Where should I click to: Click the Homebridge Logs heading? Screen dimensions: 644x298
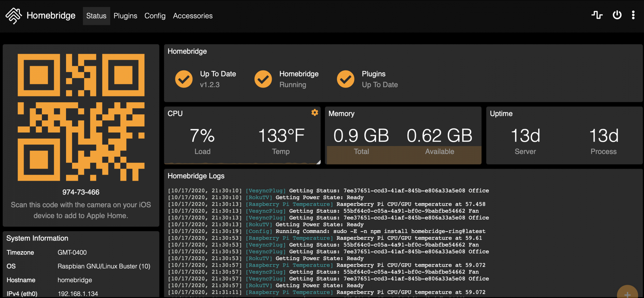(196, 176)
